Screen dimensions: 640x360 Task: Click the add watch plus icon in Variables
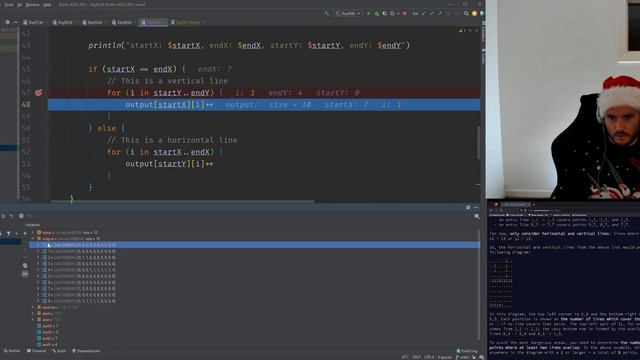pyautogui.click(x=25, y=233)
